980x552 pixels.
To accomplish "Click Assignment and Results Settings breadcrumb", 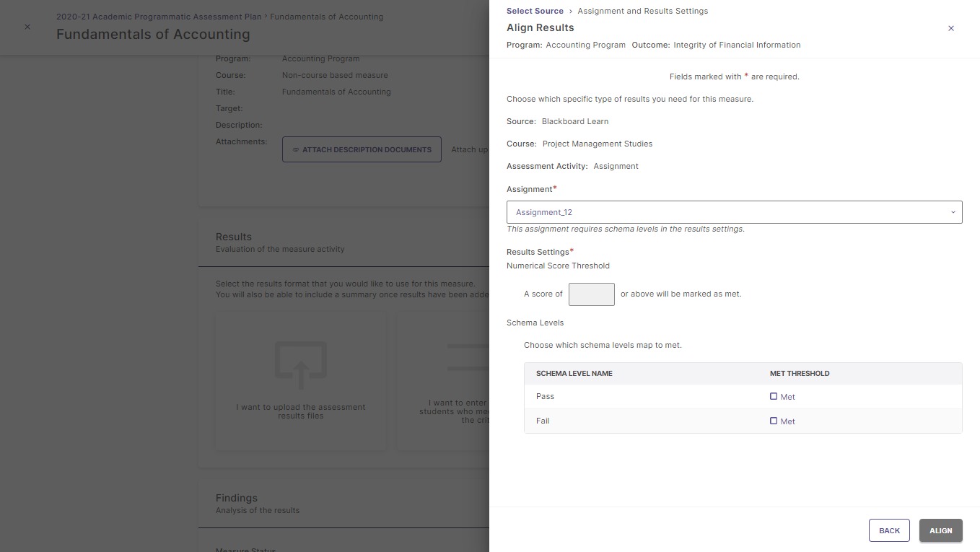I will (642, 11).
